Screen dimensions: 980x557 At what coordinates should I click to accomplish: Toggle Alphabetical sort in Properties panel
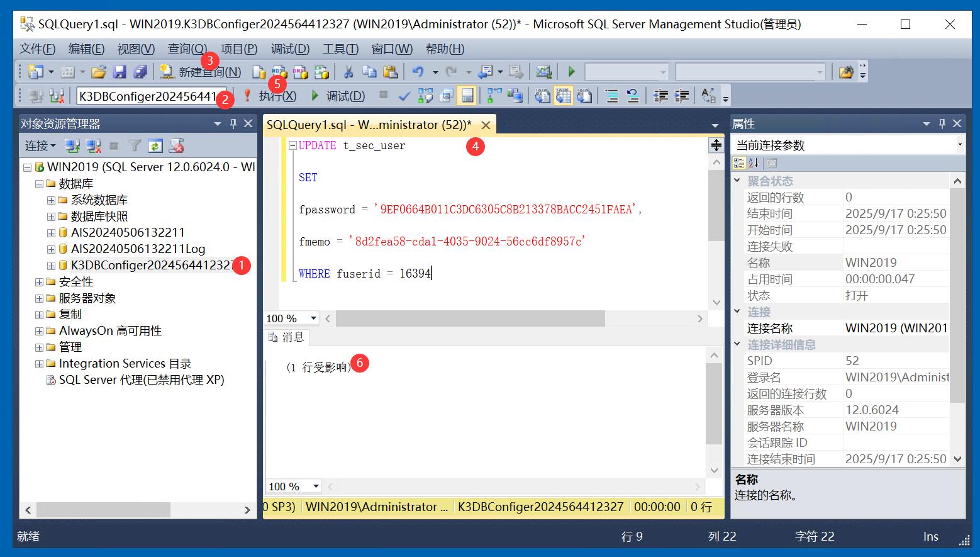753,163
